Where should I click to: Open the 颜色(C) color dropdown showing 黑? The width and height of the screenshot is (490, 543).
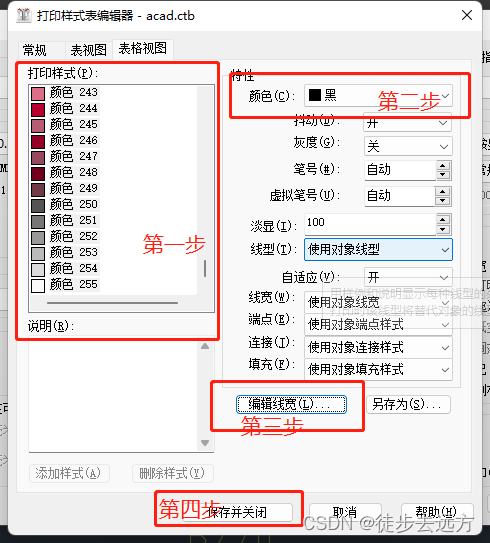(378, 95)
